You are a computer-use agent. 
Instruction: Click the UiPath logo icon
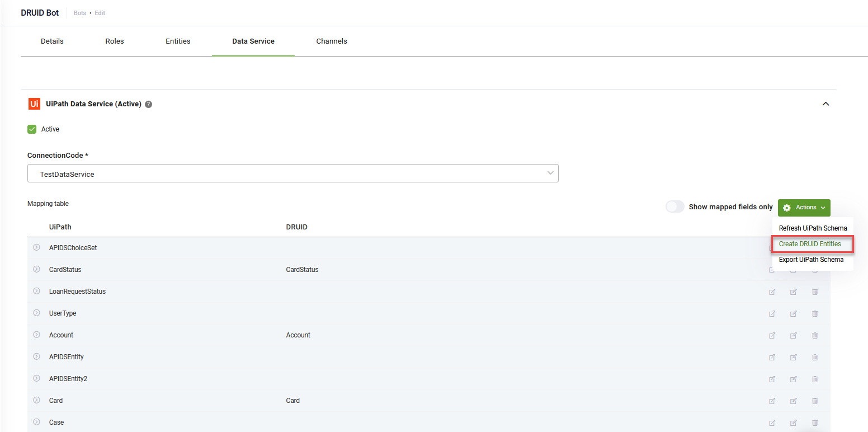(x=34, y=104)
